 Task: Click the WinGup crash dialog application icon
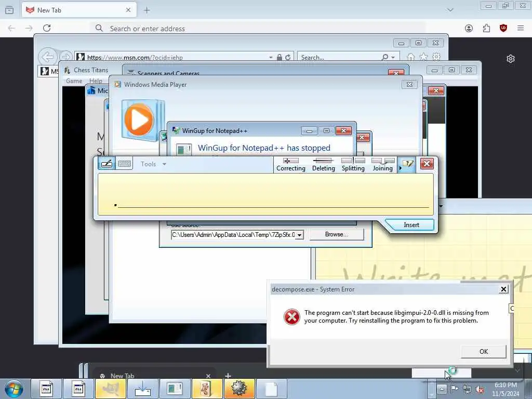183,149
